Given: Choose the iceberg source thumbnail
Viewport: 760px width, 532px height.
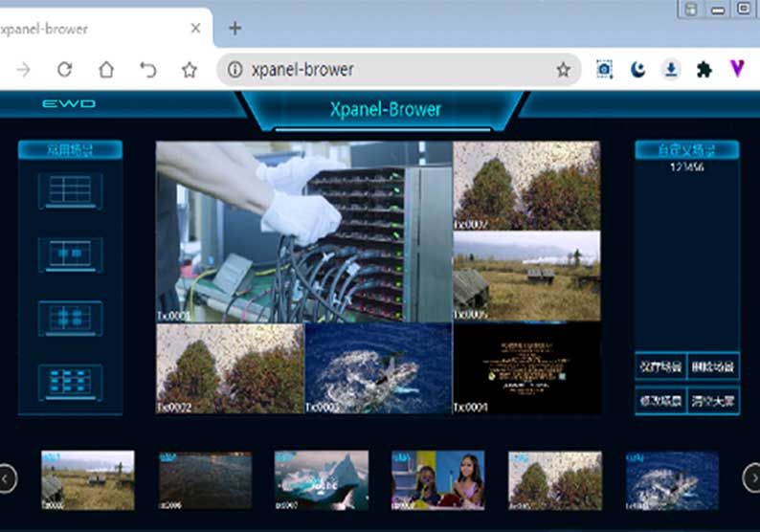Looking at the screenshot, I should [x=322, y=480].
